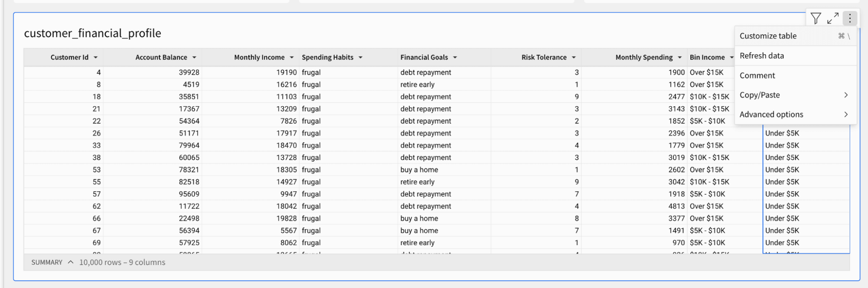Open Financial Goals column dropdown arrow
868x288 pixels.
pyautogui.click(x=455, y=57)
